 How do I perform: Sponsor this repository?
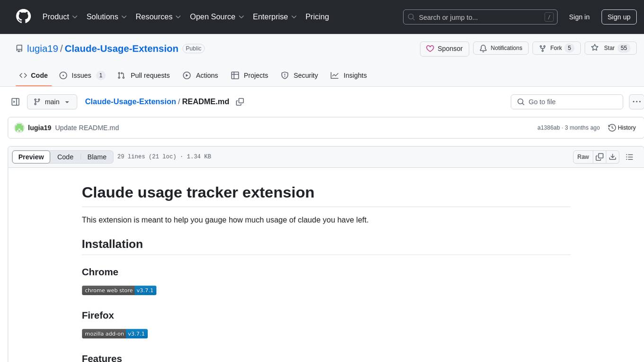point(444,48)
